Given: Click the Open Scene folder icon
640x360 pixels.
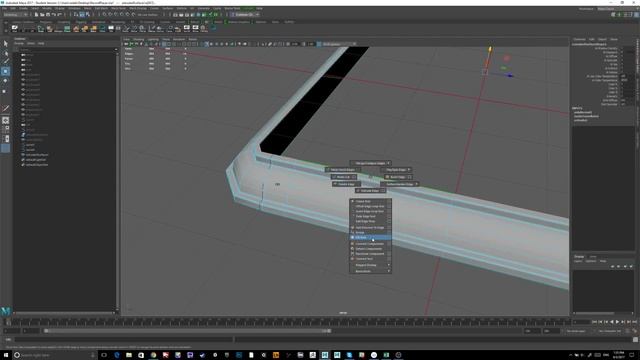Looking at the screenshot, I should click(x=42, y=14).
